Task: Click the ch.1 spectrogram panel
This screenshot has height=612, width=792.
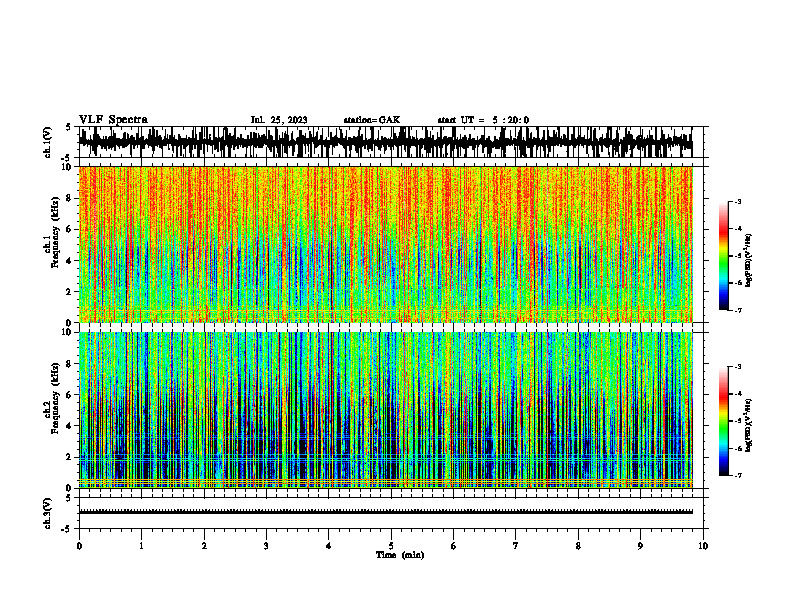Action: click(x=386, y=244)
